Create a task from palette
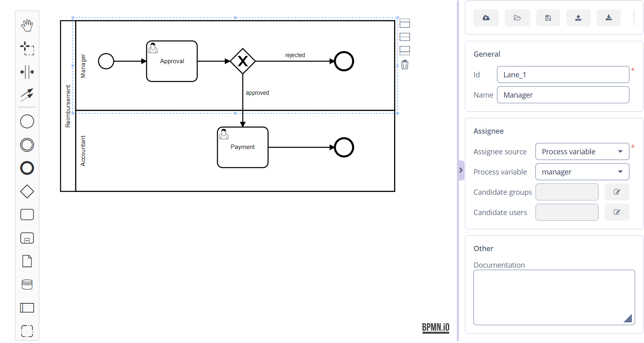644x343 pixels. (x=27, y=215)
